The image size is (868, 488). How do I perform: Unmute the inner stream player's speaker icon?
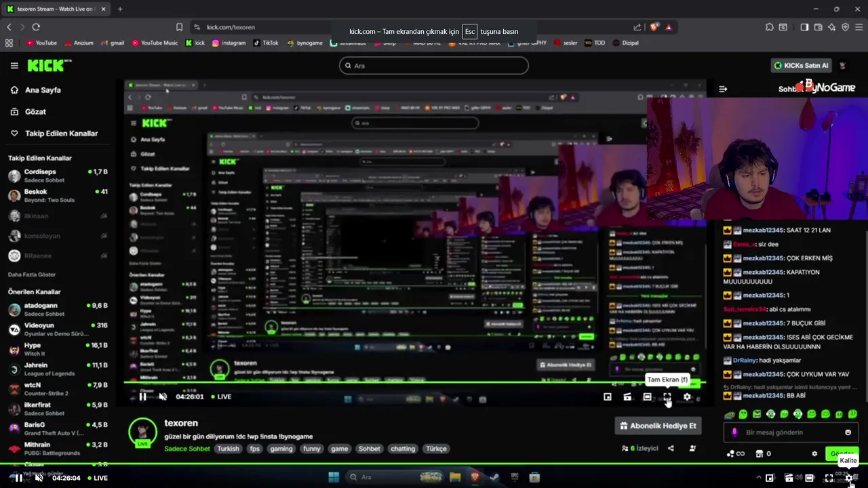[163, 397]
